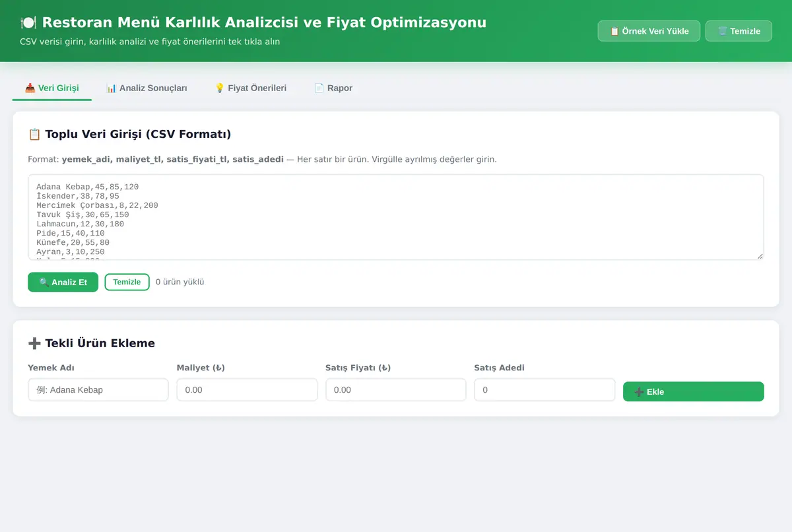Image resolution: width=792 pixels, height=532 pixels.
Task: Load sample data with Örnek Veri Yükle
Action: click(x=649, y=31)
